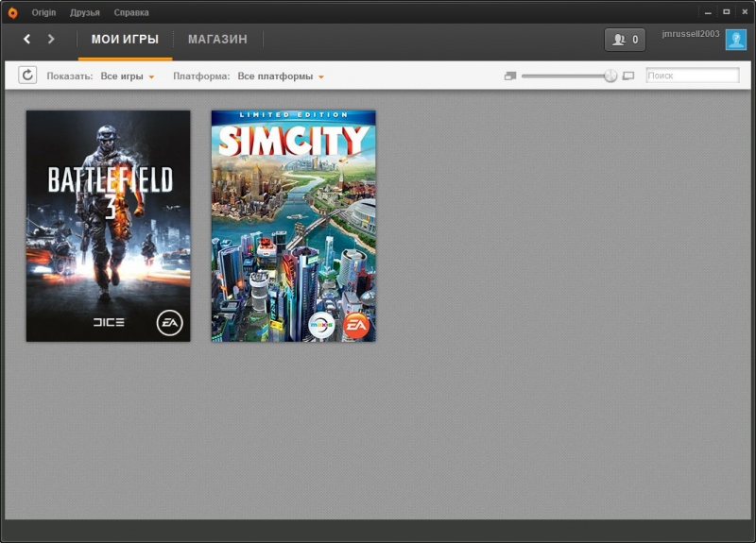The height and width of the screenshot is (543, 756).
Task: Switch to the МОИ ИГРЫ tab
Action: pos(125,39)
